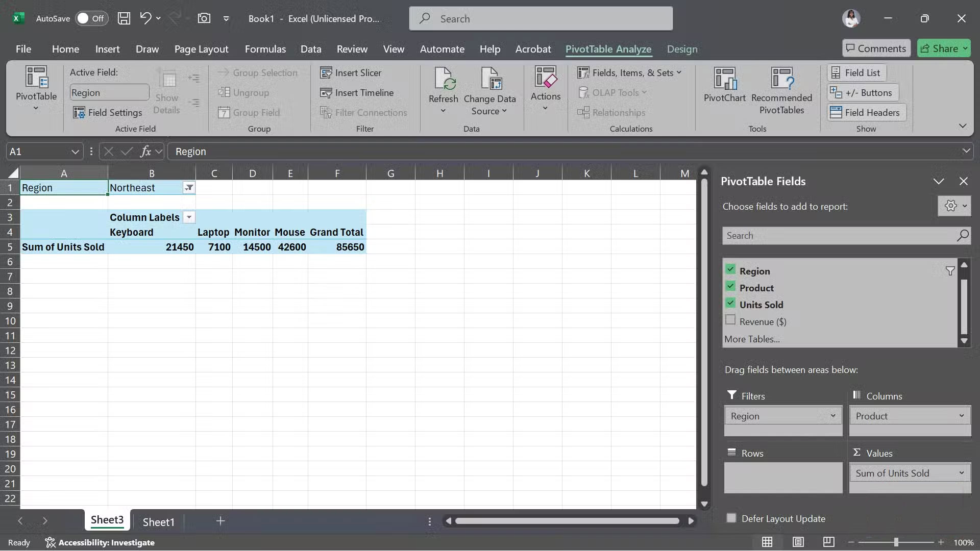Uncheck the Units Sold field
This screenshot has height=551, width=980.
click(730, 303)
